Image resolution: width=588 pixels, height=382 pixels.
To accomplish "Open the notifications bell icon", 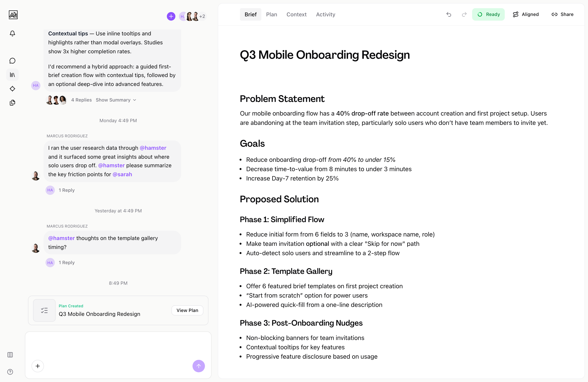I will (x=12, y=33).
